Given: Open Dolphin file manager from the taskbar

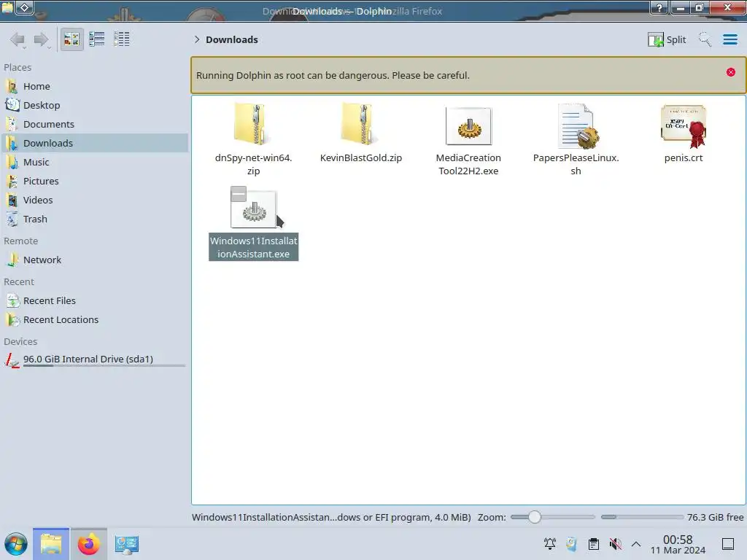Looking at the screenshot, I should (x=51, y=544).
